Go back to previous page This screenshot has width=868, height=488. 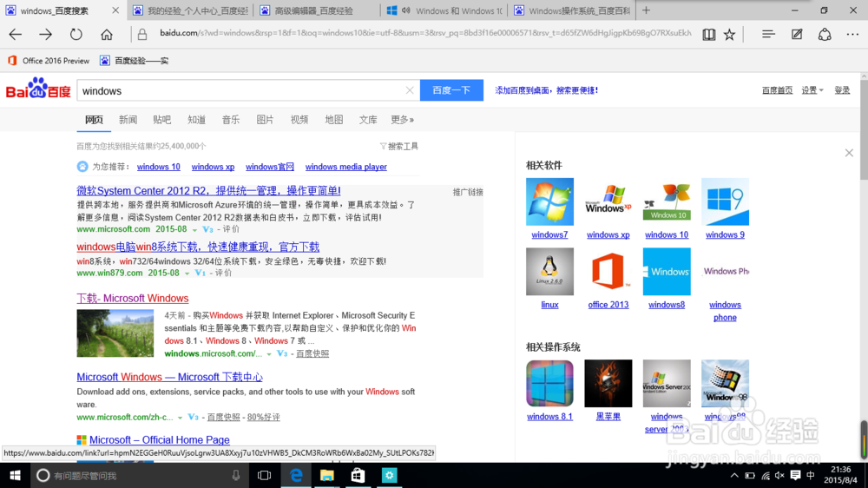[16, 35]
